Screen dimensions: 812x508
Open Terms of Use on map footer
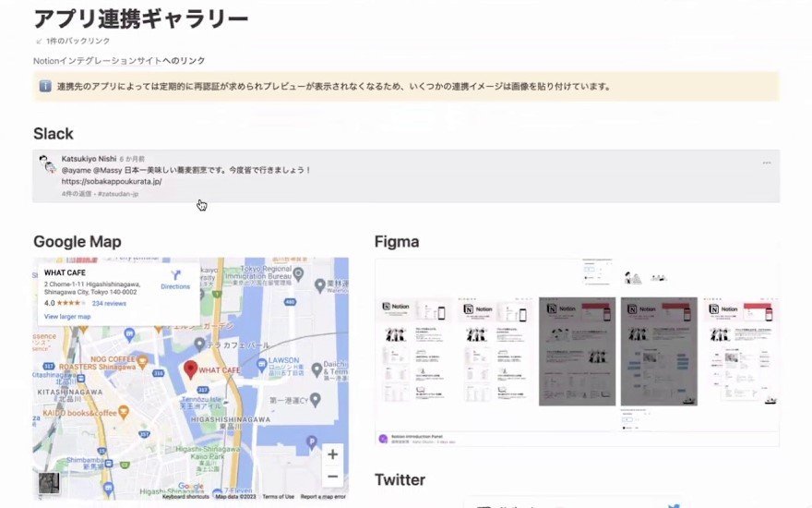[x=278, y=497]
